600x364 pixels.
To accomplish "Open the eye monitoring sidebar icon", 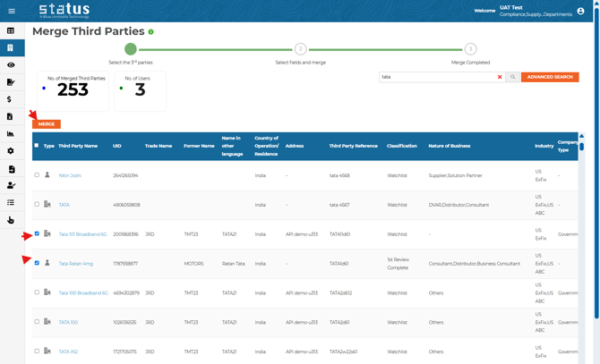I will click(11, 65).
